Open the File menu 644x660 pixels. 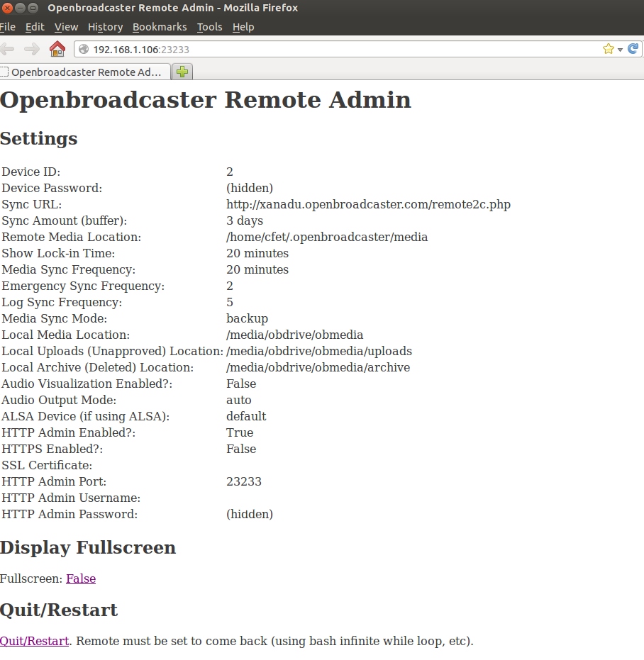point(8,27)
